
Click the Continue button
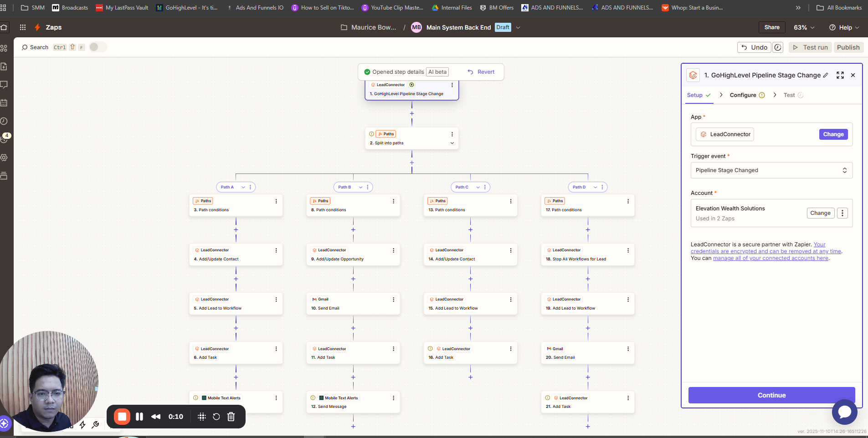(771, 395)
